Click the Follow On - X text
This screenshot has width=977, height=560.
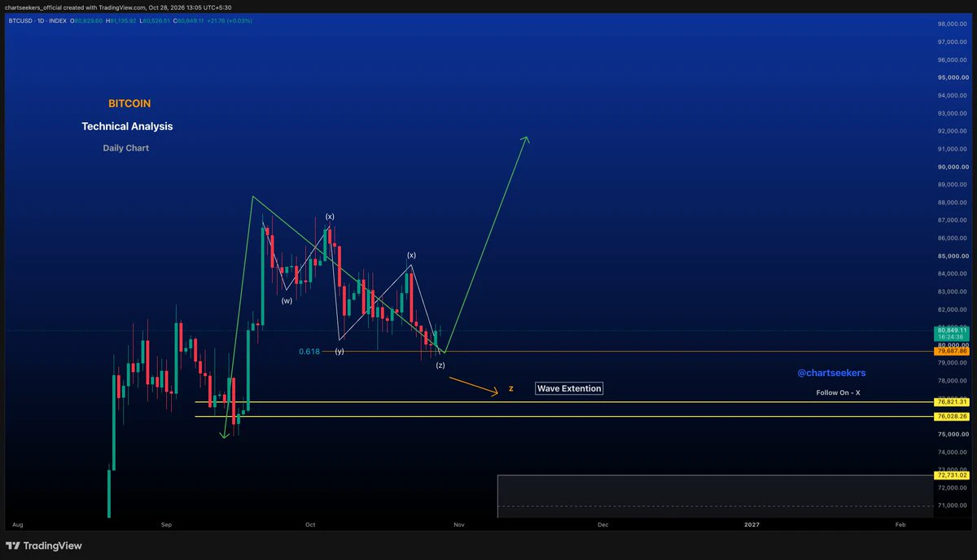tap(839, 392)
